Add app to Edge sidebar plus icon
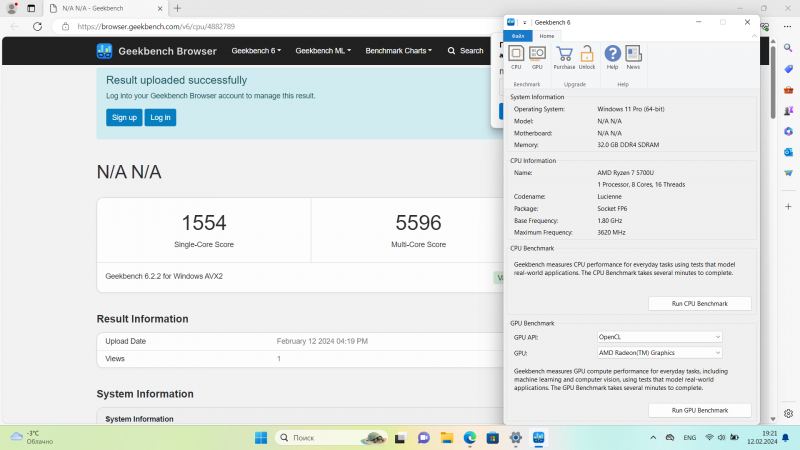 pos(788,207)
